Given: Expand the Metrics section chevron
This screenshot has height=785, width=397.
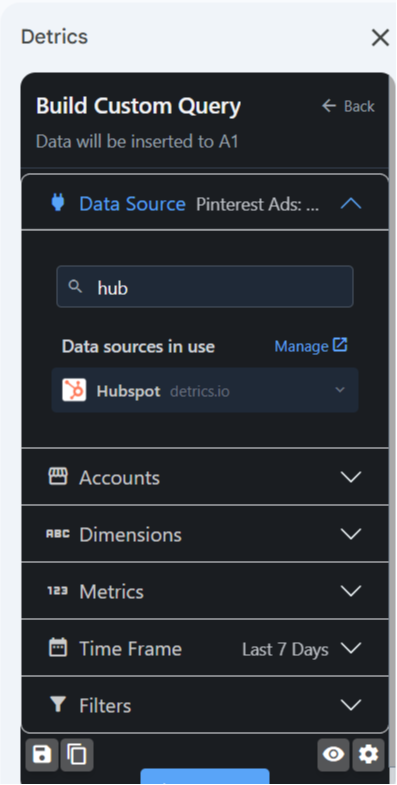Looking at the screenshot, I should pyautogui.click(x=350, y=591).
